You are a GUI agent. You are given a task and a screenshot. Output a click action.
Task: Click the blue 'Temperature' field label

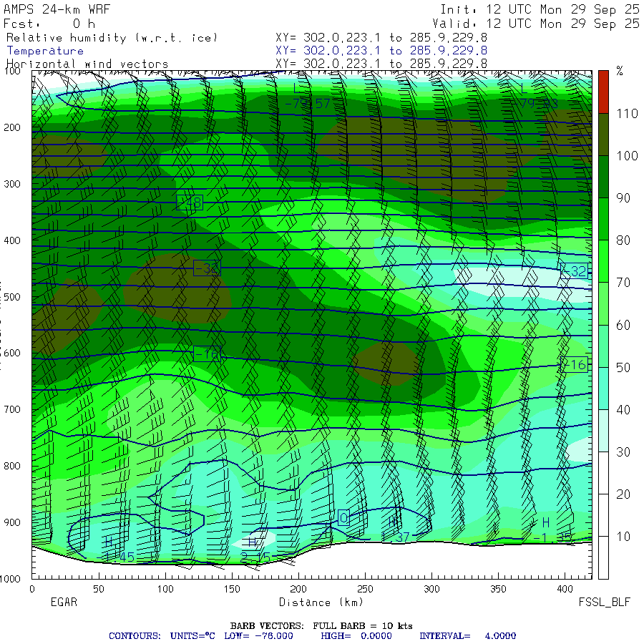[x=45, y=51]
